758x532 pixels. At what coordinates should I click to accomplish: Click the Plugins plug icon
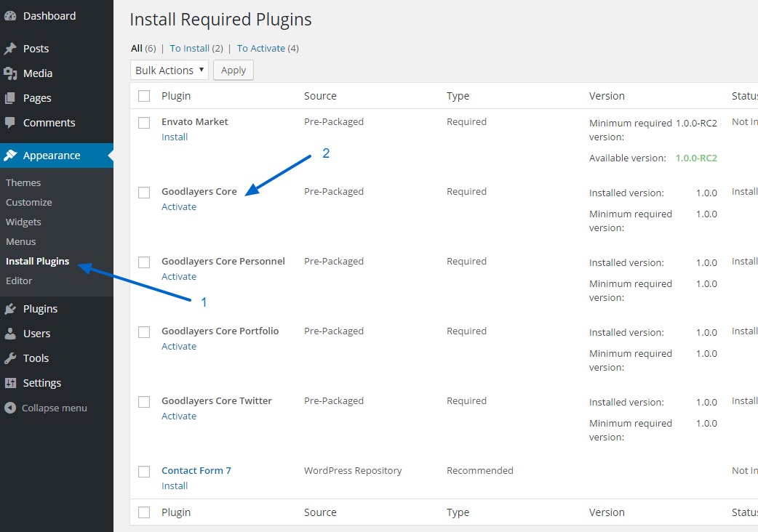pos(10,309)
